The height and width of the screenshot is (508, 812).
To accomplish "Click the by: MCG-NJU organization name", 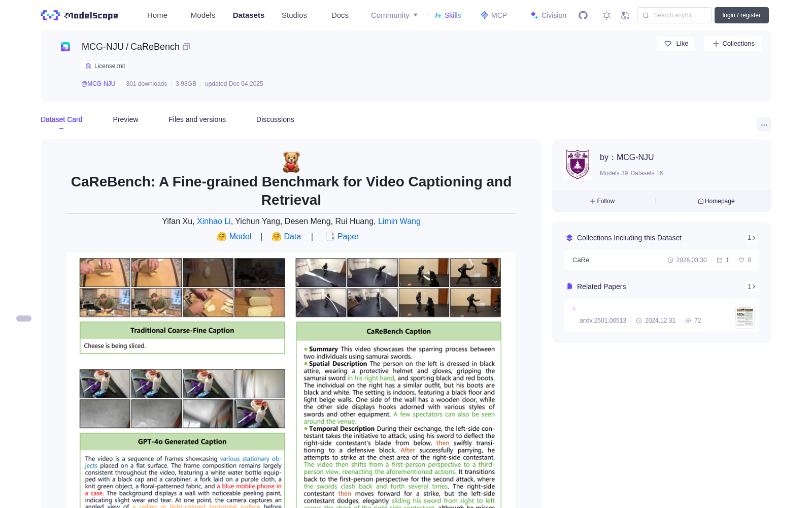I will click(627, 157).
